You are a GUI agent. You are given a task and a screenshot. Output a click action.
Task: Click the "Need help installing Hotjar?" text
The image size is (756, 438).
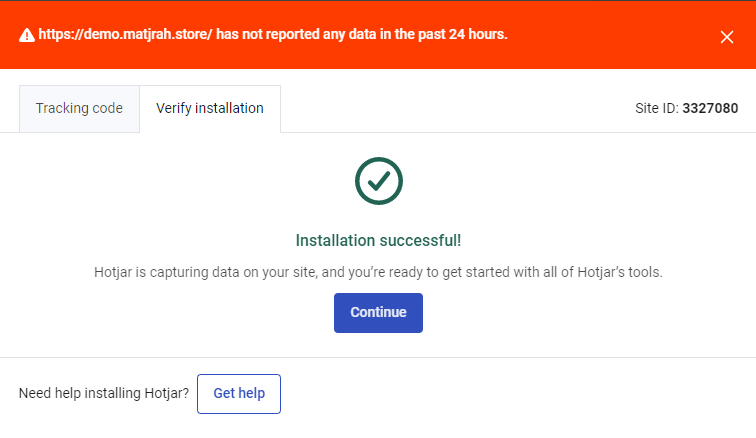104,393
